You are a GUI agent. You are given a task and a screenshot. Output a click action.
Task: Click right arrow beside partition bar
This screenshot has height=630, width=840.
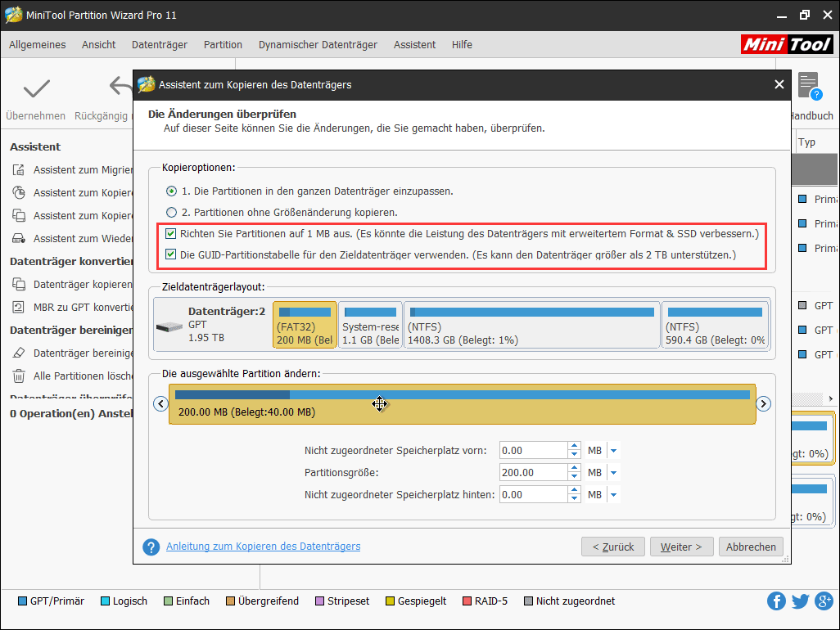pos(763,403)
